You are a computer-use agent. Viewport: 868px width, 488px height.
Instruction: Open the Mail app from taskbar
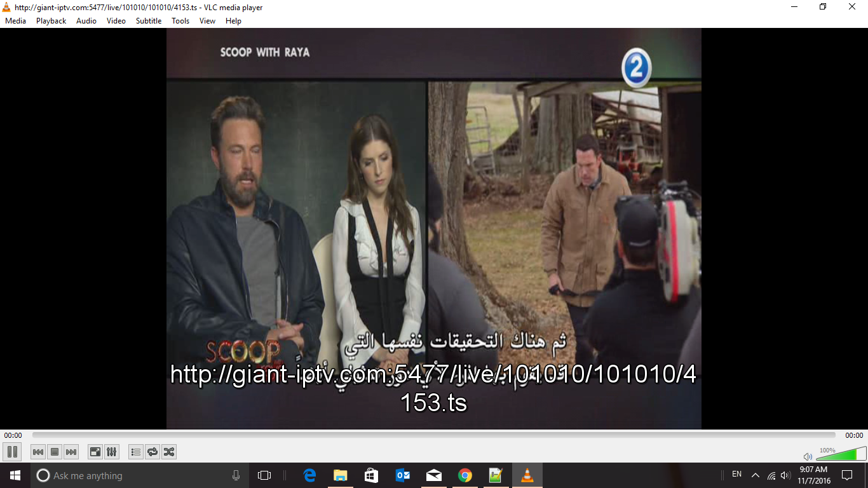[x=434, y=475]
